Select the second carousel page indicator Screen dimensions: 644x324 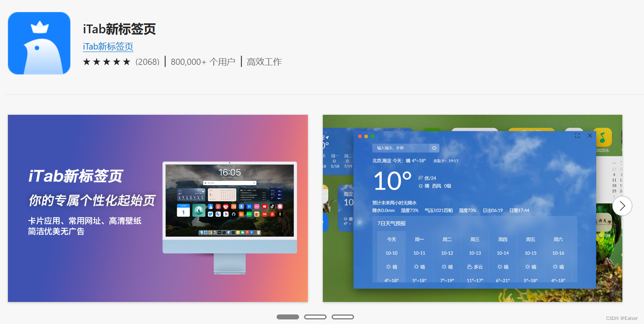315,317
